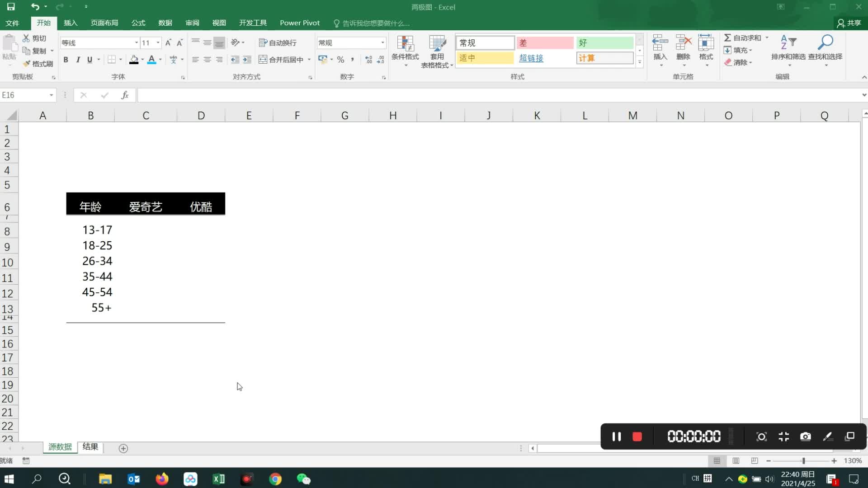Click the Save icon in quick access toolbar
This screenshot has height=488, width=868.
click(11, 7)
